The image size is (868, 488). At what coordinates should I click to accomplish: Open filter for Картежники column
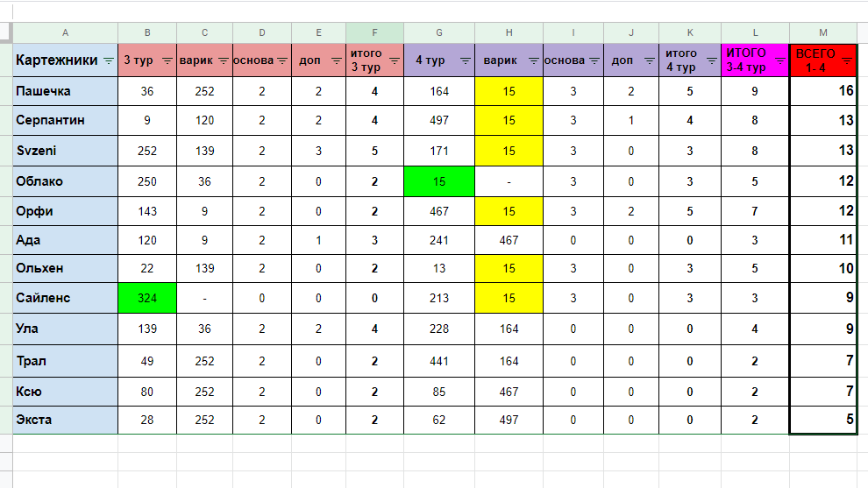pos(109,60)
